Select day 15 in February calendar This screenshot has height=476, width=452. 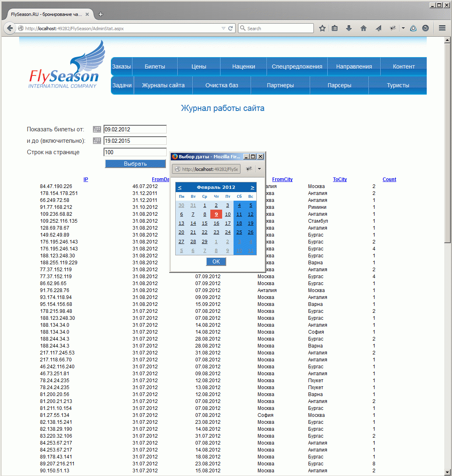pos(205,223)
